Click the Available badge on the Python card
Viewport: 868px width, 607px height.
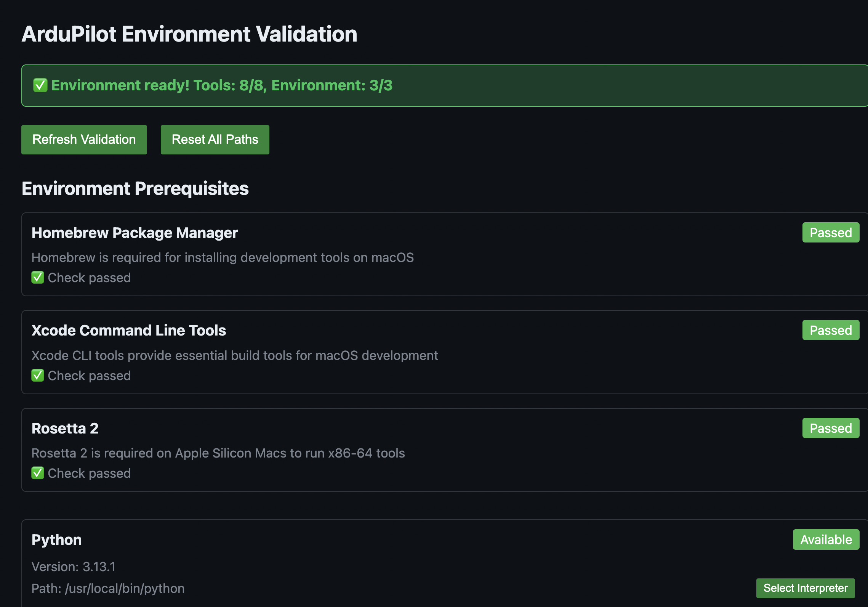pyautogui.click(x=826, y=540)
